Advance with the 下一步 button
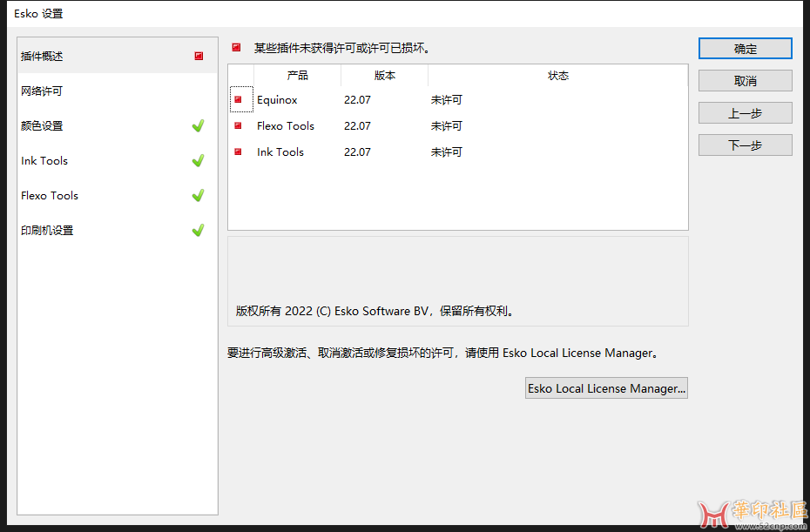This screenshot has height=532, width=810. point(745,145)
